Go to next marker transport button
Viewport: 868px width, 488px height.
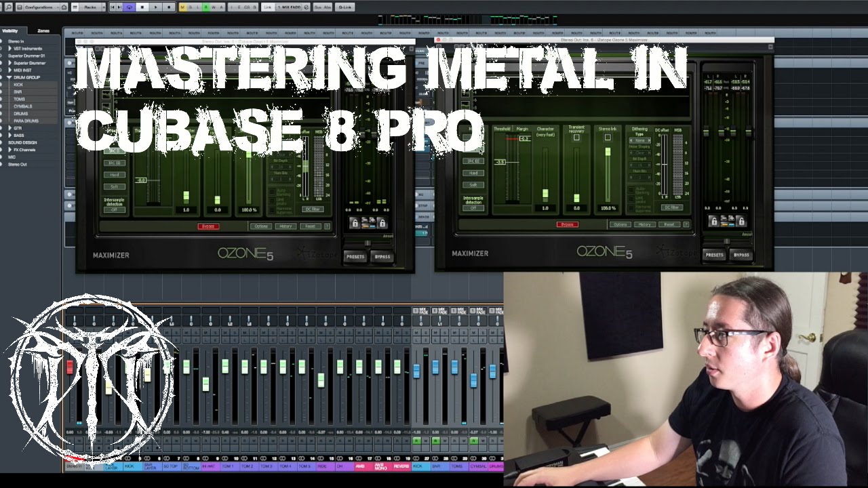pos(119,7)
